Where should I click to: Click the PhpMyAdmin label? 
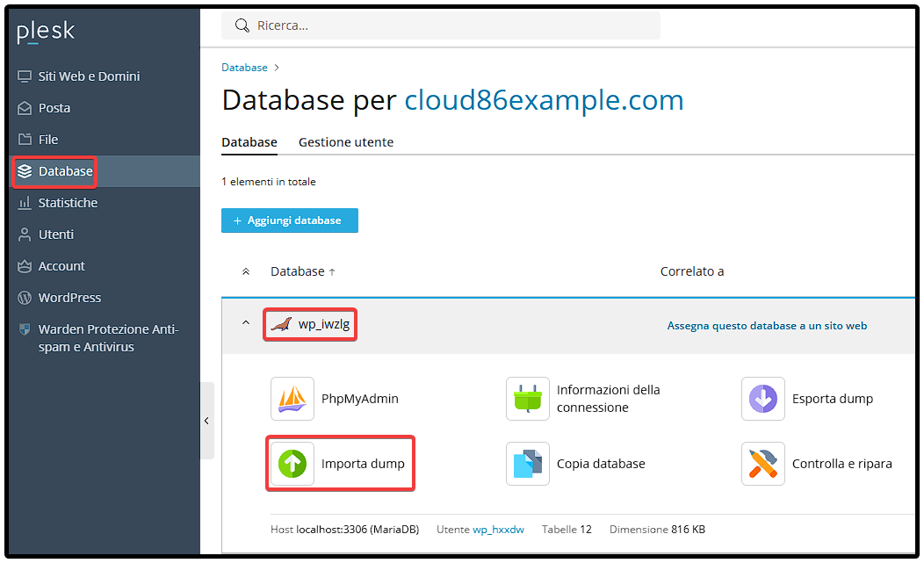click(360, 399)
